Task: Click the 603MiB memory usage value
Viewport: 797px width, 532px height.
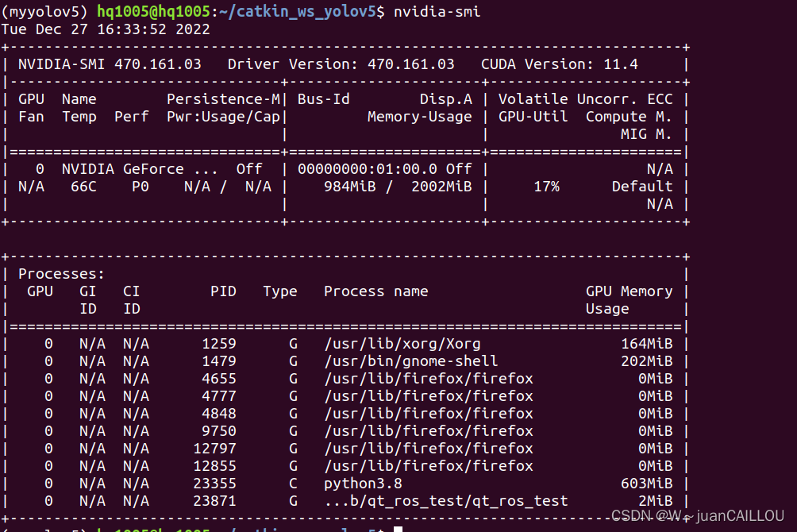Action: (646, 484)
